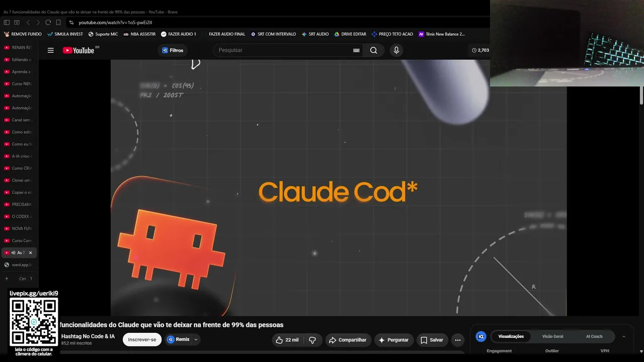Click the Remix button
The height and width of the screenshot is (362, 644).
[178, 340]
